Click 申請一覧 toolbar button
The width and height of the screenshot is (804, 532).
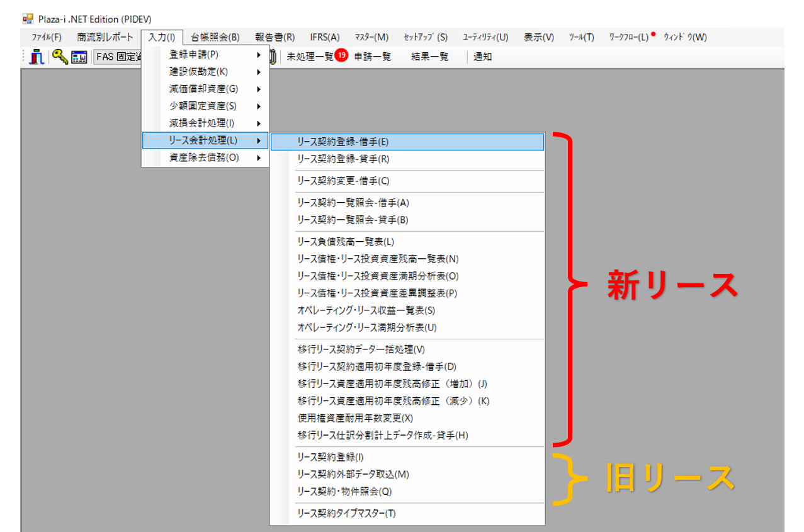click(x=373, y=57)
